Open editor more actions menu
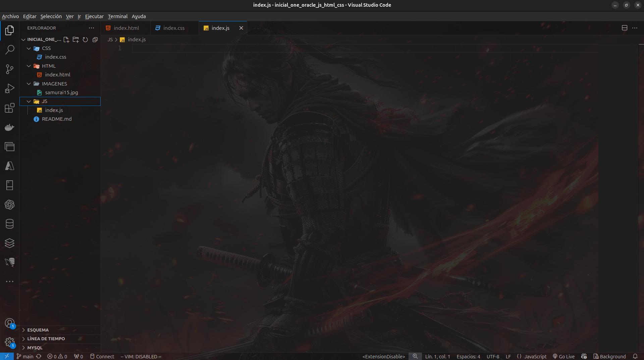 (x=635, y=28)
